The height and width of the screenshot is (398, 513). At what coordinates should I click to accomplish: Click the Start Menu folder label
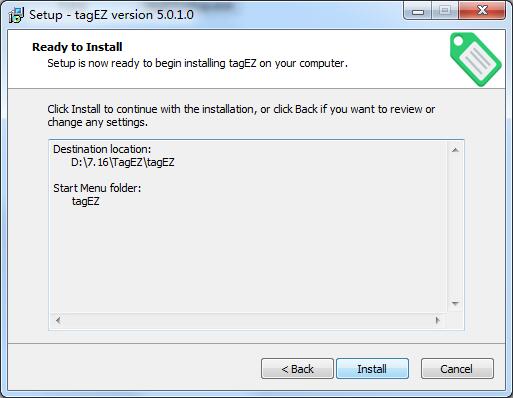[97, 188]
